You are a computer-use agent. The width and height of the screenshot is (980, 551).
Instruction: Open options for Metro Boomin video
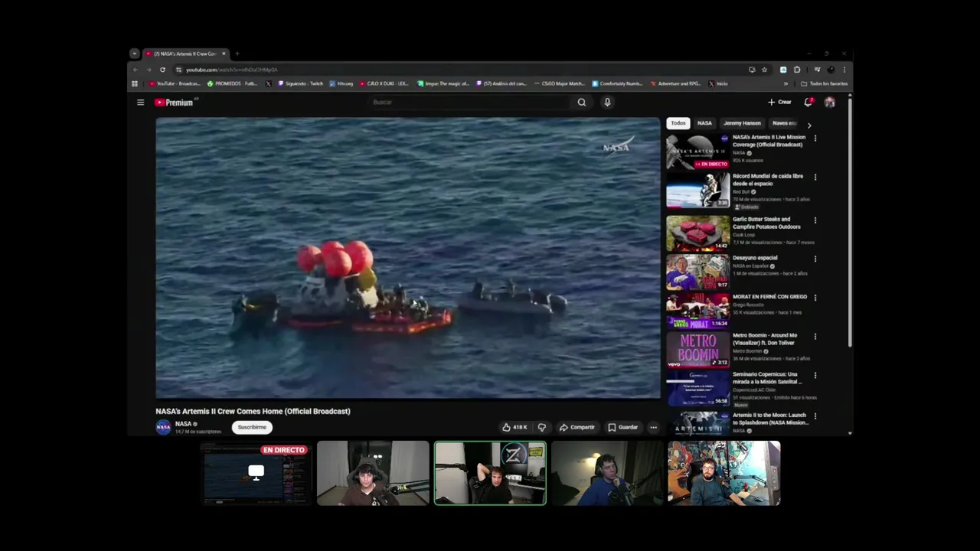(x=815, y=337)
